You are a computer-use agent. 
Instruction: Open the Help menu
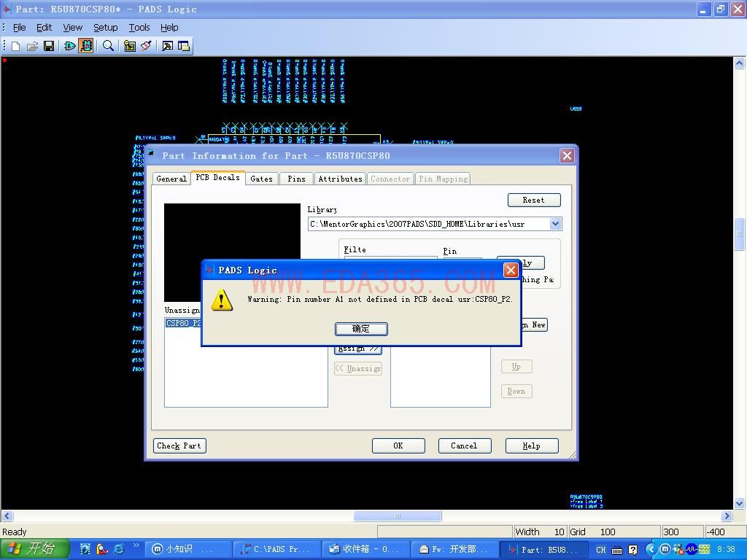pos(169,28)
